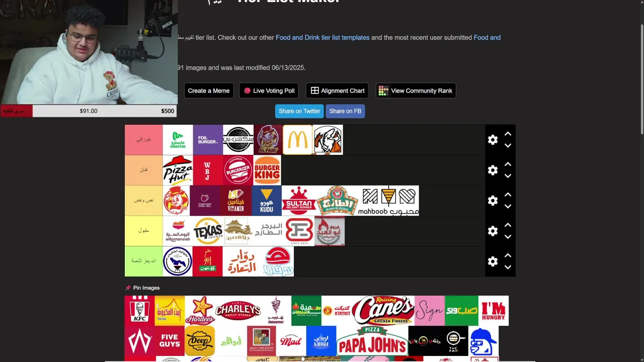Viewport: 644px width, 362px height.
Task: Select the Kudu logo
Action: [x=267, y=201]
